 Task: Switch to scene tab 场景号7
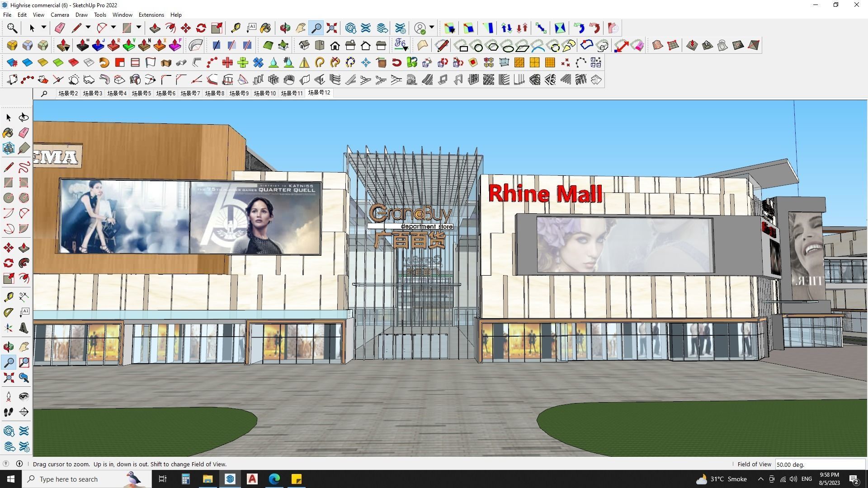click(x=190, y=93)
